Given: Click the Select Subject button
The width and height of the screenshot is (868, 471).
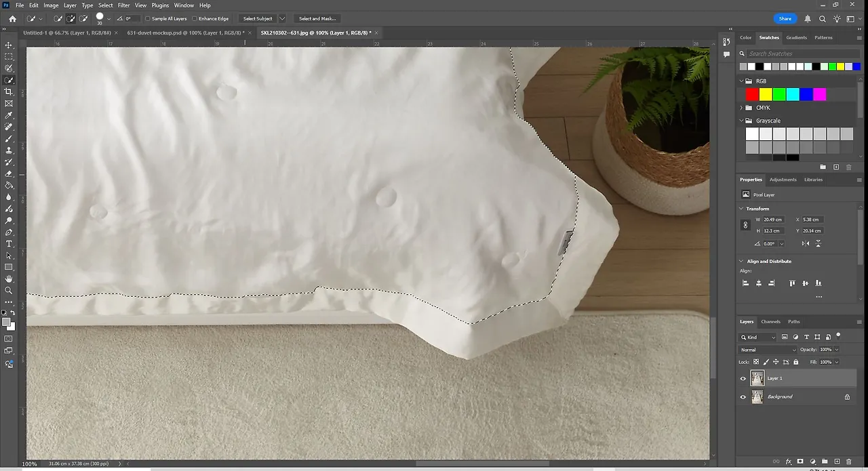Looking at the screenshot, I should point(258,18).
